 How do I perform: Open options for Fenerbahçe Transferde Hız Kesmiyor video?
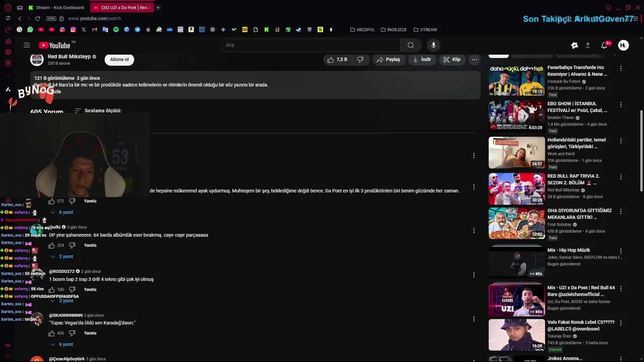(621, 68)
